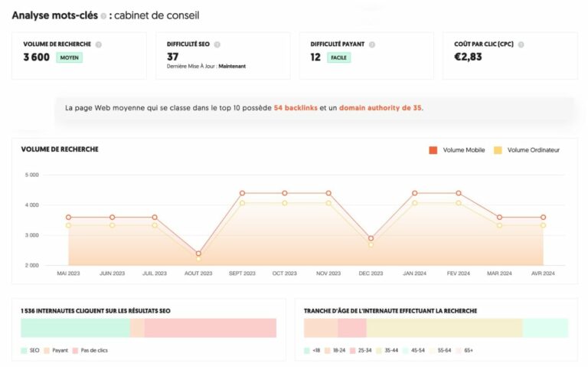
Task: Select mobile data point for JUIL 2023
Action: coord(155,218)
